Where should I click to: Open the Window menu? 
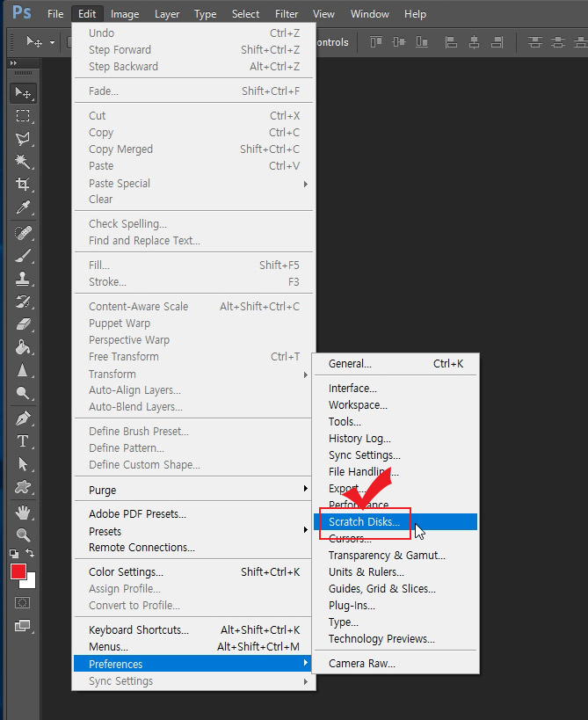click(370, 14)
